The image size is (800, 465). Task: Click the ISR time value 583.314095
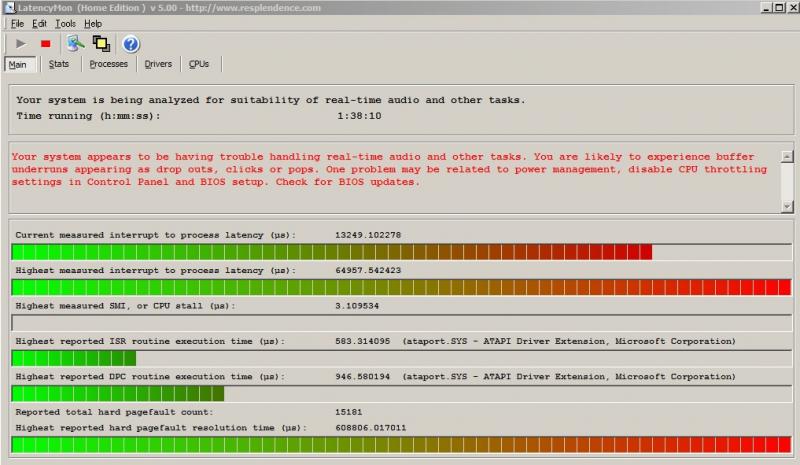point(363,341)
